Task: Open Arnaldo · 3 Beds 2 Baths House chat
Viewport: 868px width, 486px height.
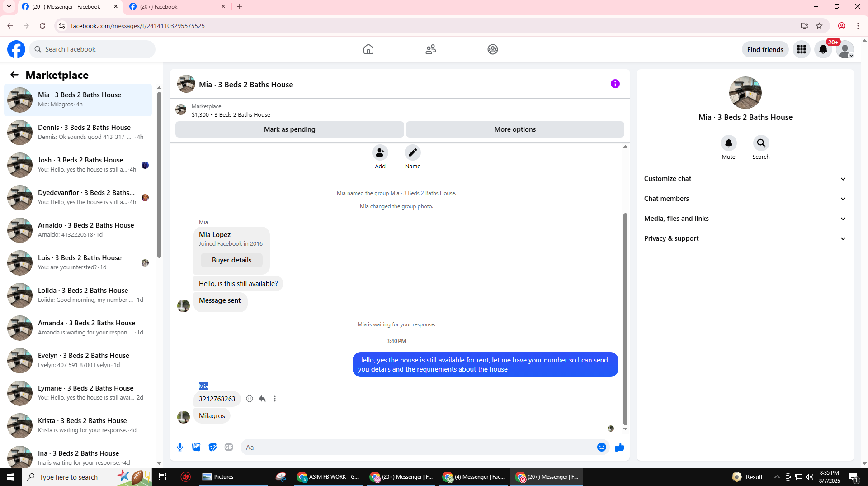Action: point(78,230)
